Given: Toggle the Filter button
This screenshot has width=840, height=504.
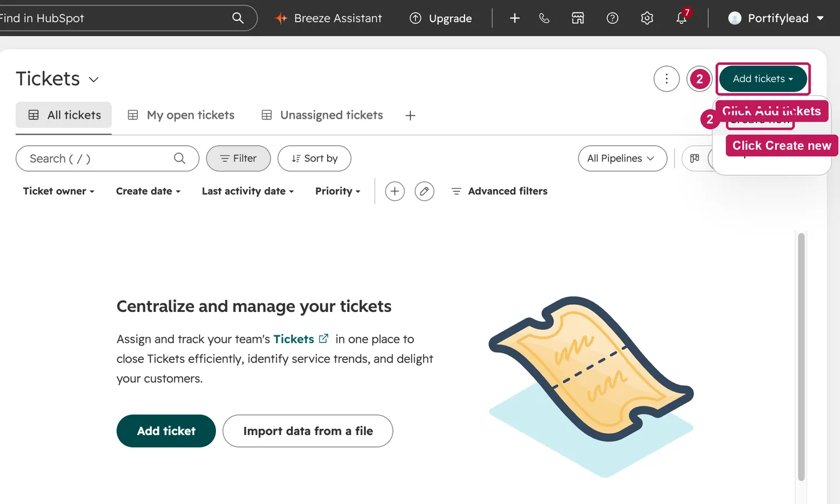Looking at the screenshot, I should point(238,158).
